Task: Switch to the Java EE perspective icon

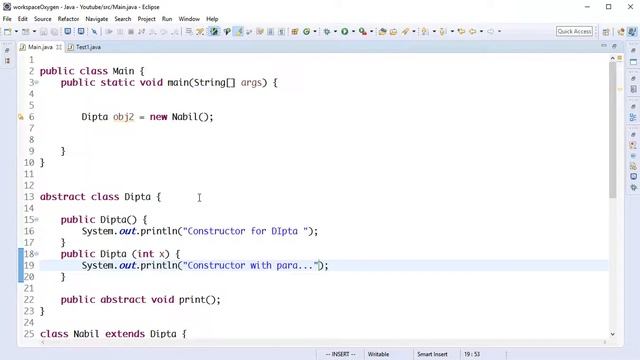Action: tap(621, 32)
